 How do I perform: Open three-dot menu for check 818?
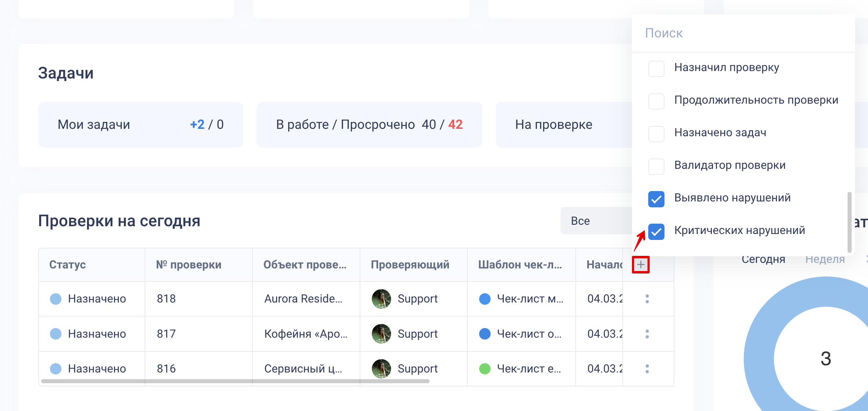[647, 299]
